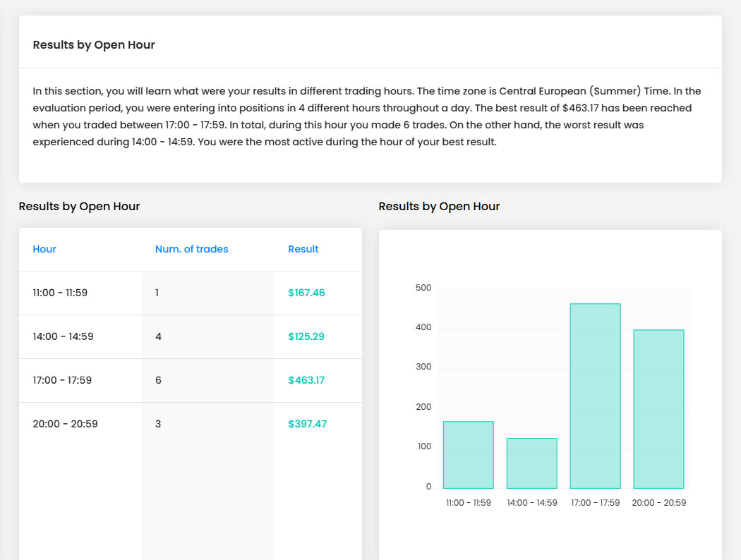741x560 pixels.
Task: Select the 17:00 - 17:59 table row hour cell
Action: click(62, 380)
